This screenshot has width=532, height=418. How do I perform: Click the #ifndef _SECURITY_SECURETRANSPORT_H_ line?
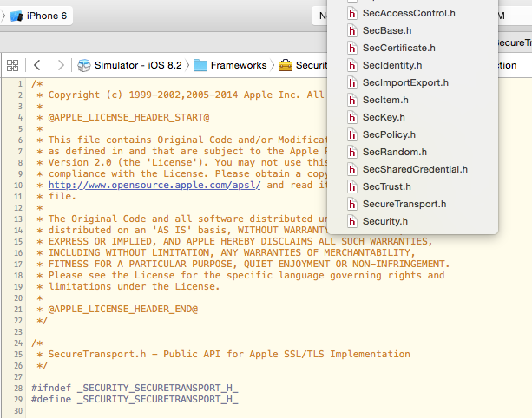135,389
